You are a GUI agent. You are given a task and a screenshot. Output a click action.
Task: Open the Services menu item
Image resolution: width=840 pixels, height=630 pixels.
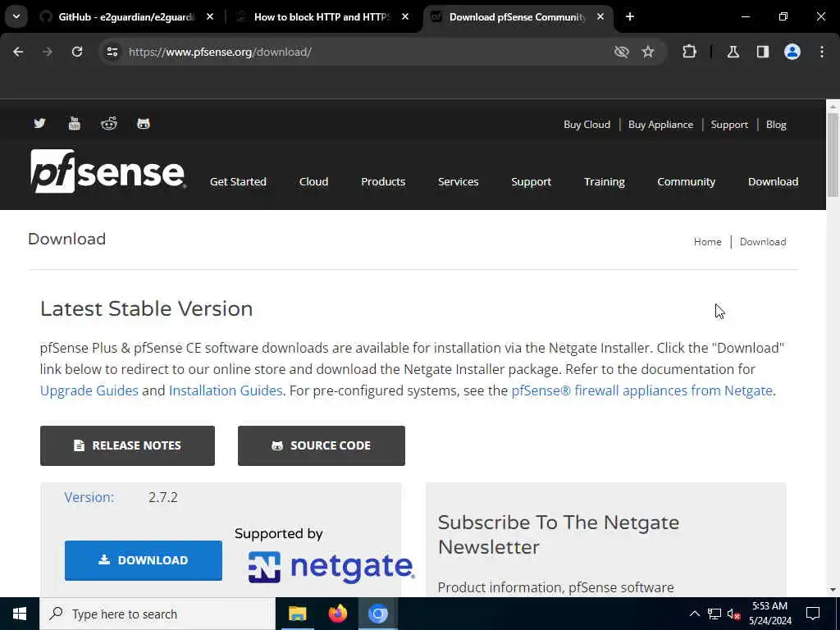(x=458, y=181)
